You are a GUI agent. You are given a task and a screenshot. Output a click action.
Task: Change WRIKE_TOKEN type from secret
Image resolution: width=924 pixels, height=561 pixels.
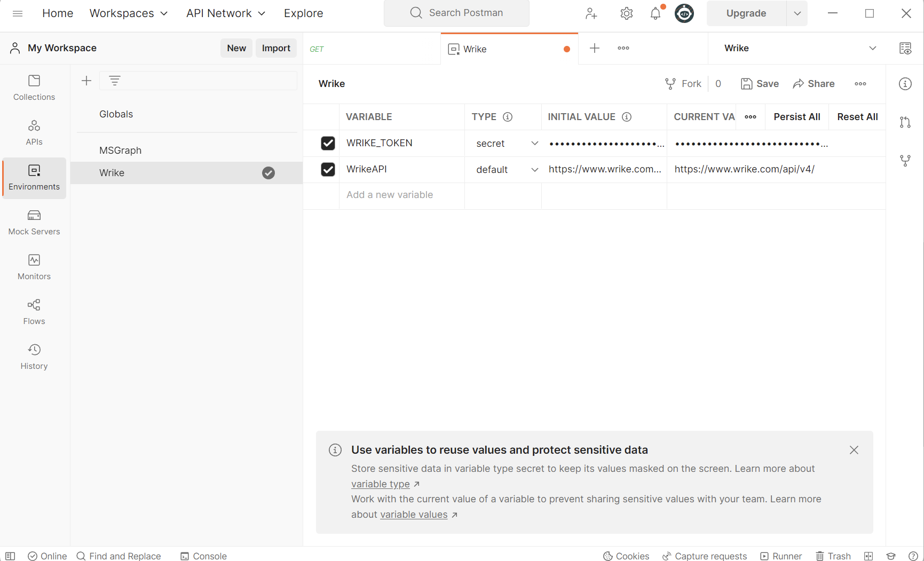507,143
